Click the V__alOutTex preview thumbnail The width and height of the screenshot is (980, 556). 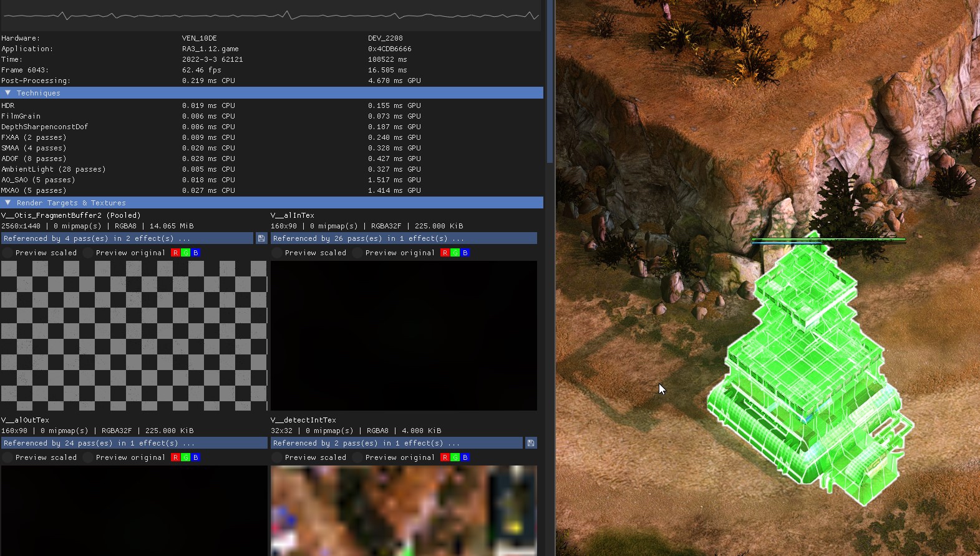point(134,510)
